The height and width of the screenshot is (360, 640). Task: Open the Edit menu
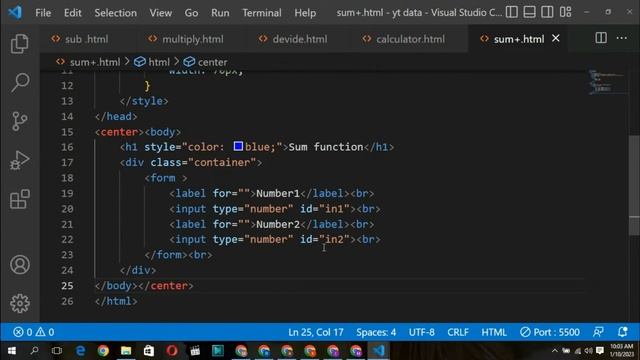(x=73, y=13)
